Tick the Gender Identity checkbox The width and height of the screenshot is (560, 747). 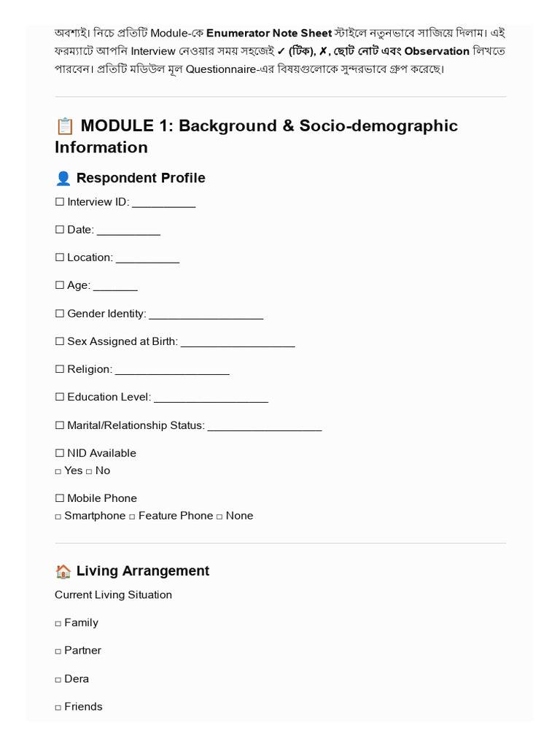pos(60,314)
